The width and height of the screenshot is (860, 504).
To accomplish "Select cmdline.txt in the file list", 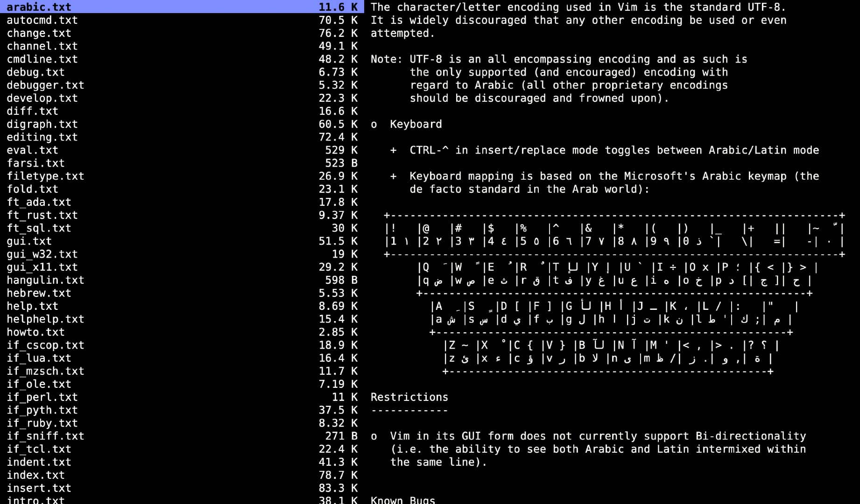I will [x=182, y=59].
